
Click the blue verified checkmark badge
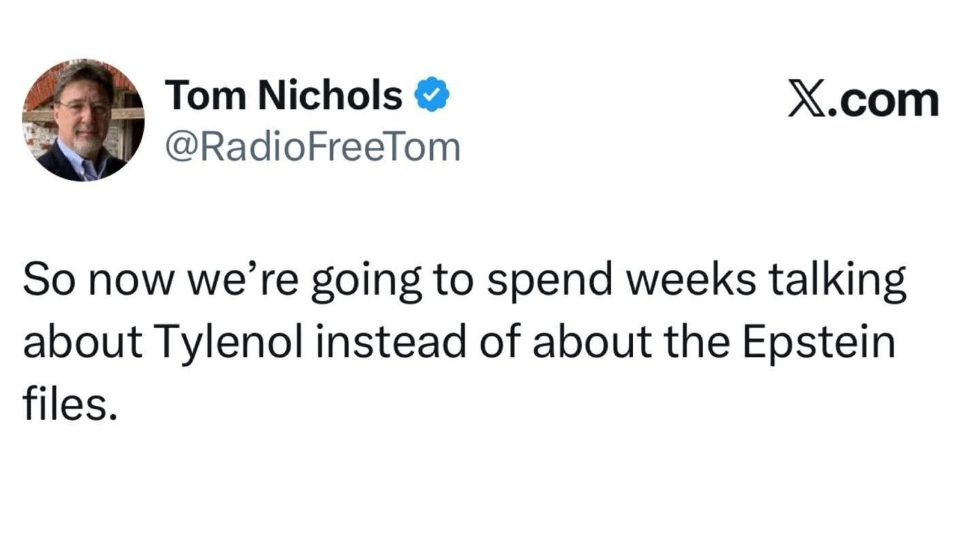431,95
